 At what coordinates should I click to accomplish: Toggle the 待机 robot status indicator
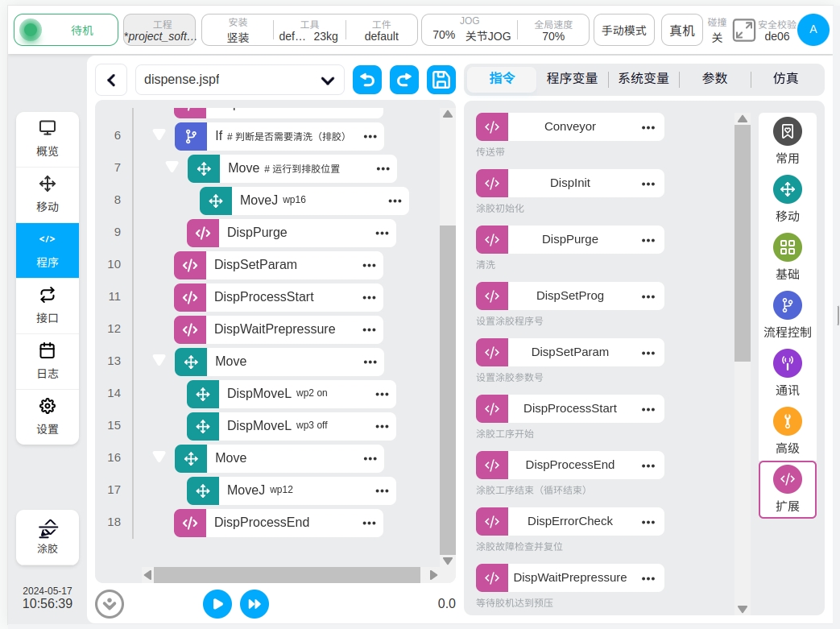66,31
